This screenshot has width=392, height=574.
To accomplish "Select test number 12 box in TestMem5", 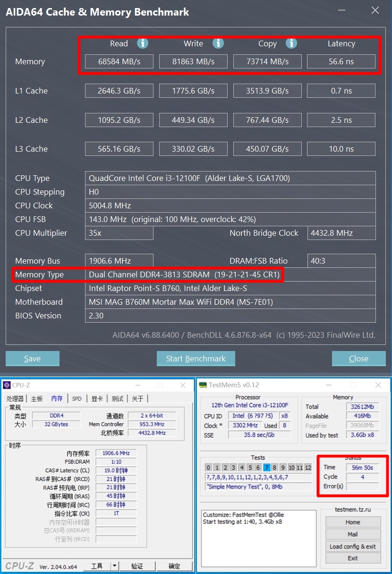I will [x=308, y=468].
